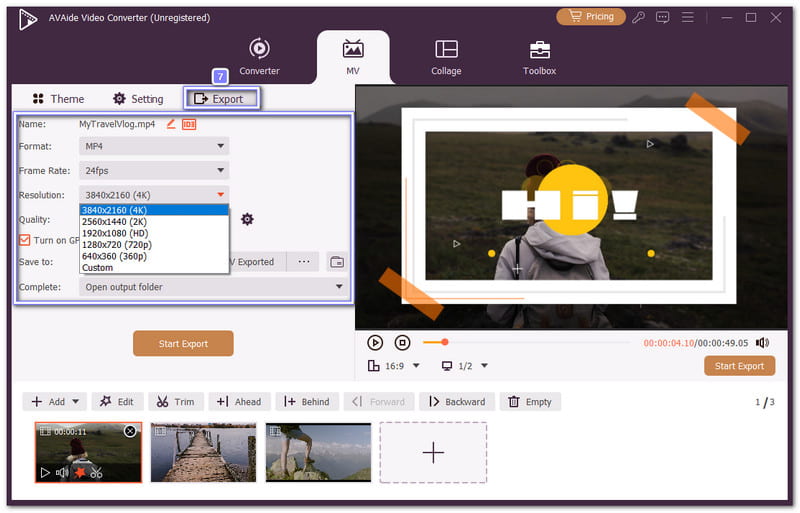The width and height of the screenshot is (800, 513).
Task: Open the ID3 metadata editor icon
Action: point(189,124)
